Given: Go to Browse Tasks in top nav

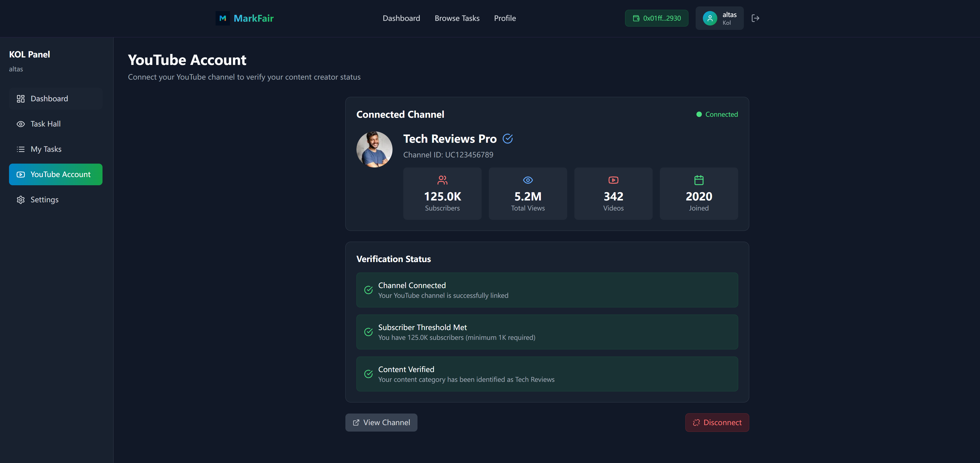Looking at the screenshot, I should point(457,18).
